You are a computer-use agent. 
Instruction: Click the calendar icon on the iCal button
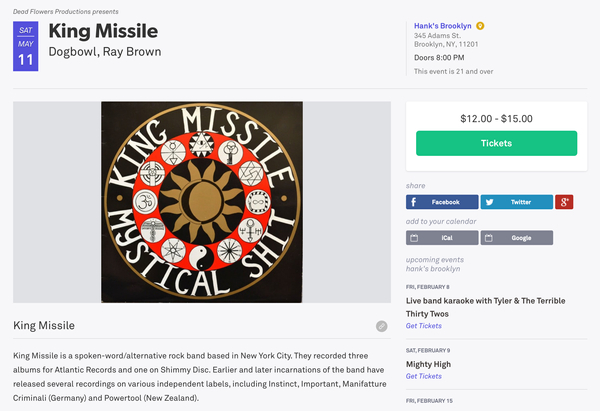[415, 238]
